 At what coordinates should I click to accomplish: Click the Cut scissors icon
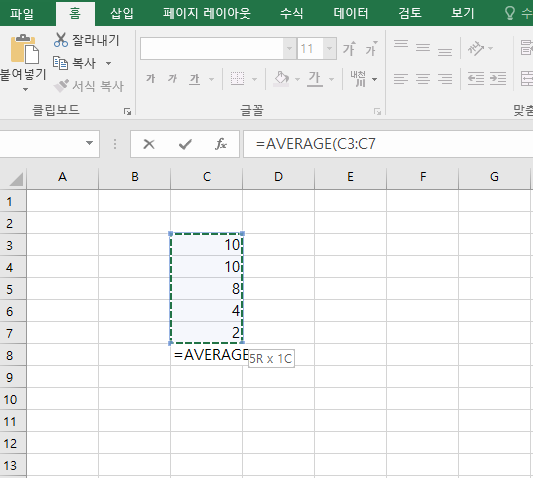click(x=61, y=40)
